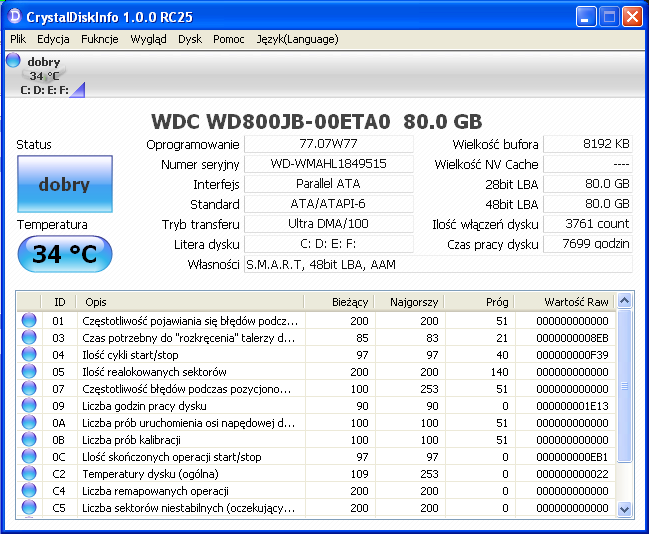Viewport: 649px width, 534px height.
Task: Click the Litera dysku field C: D: E: F:
Action: pyautogui.click(x=329, y=244)
